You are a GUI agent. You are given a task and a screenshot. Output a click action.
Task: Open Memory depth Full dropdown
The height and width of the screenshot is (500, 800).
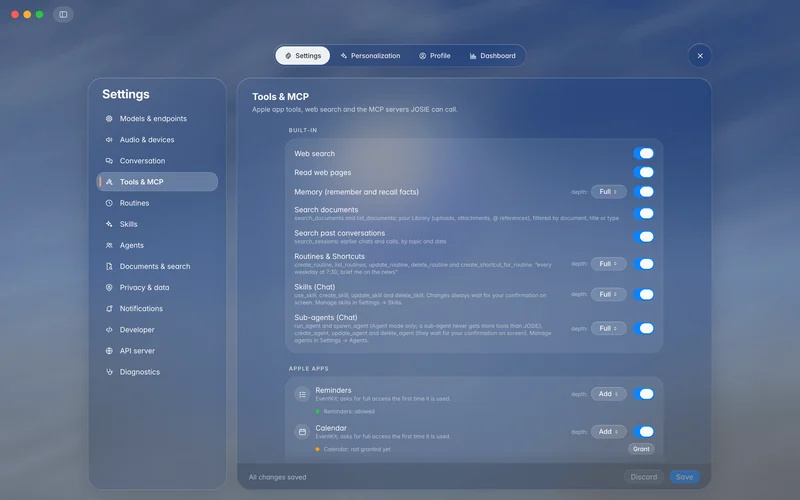click(x=609, y=192)
